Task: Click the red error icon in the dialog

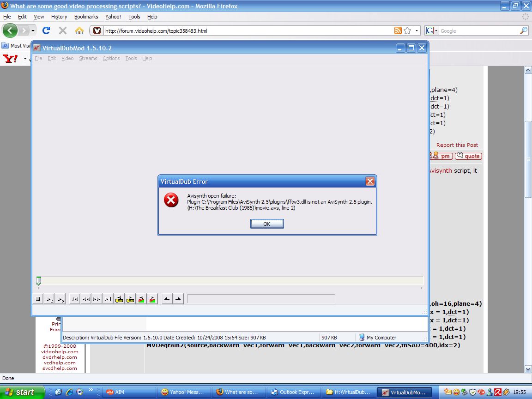Action: (x=171, y=200)
